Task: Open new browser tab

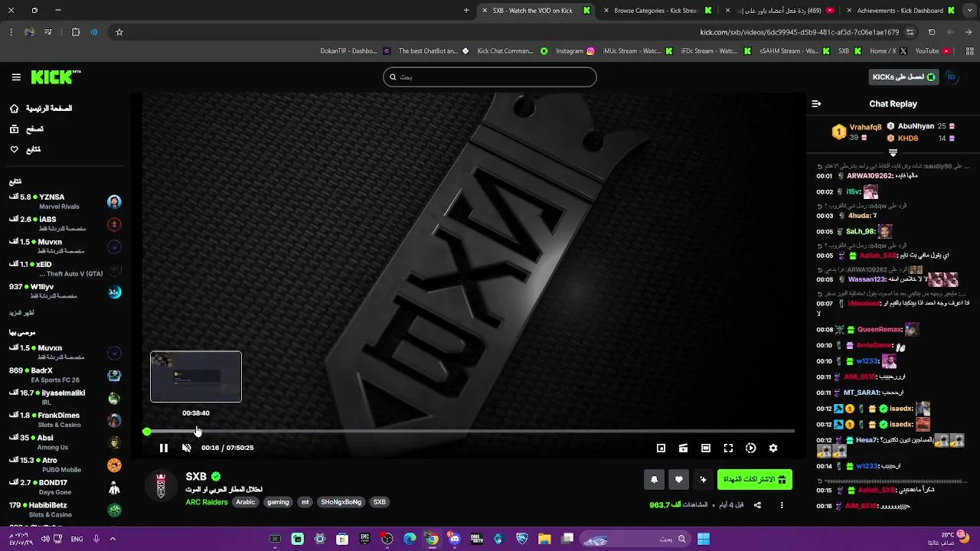Action: click(466, 11)
